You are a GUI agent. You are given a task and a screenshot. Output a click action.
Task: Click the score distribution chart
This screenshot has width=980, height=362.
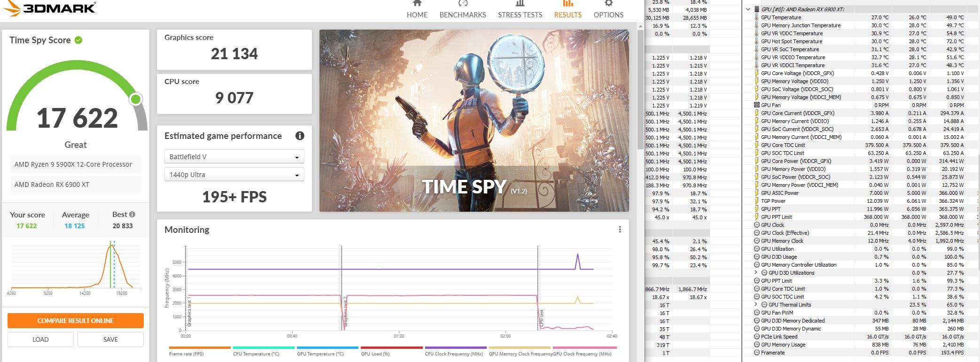point(75,265)
